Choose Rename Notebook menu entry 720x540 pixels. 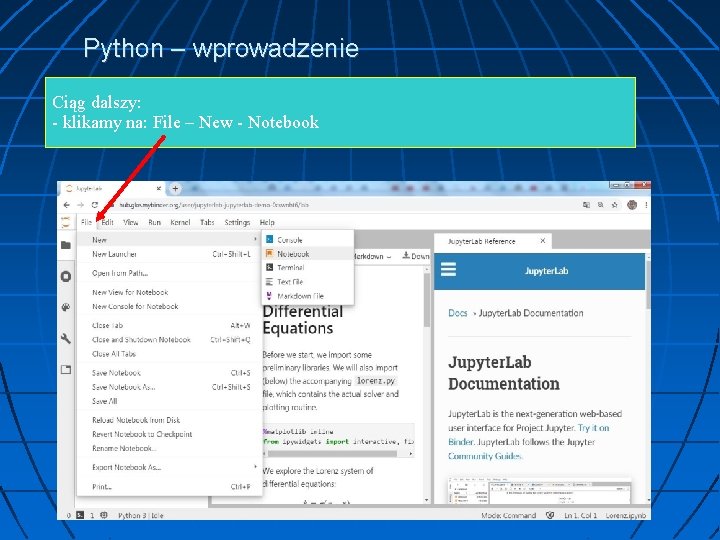pos(169,448)
